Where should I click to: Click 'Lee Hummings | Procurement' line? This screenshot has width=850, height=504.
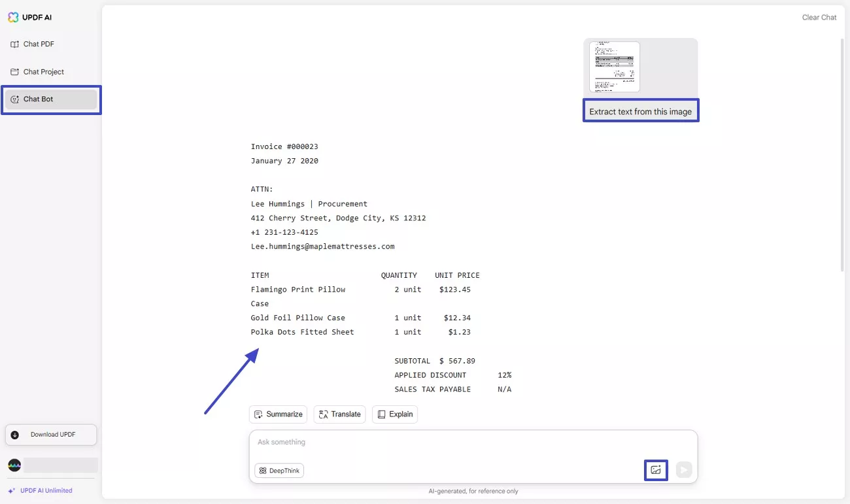pos(309,204)
